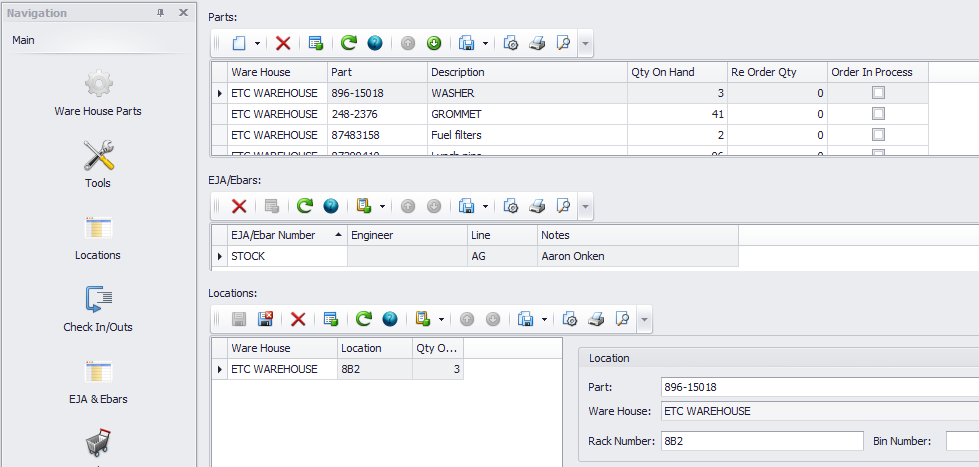Viewport: 979px width, 467px height.
Task: Open the new document dropdown arrow in Parts toolbar
Action: pos(257,43)
